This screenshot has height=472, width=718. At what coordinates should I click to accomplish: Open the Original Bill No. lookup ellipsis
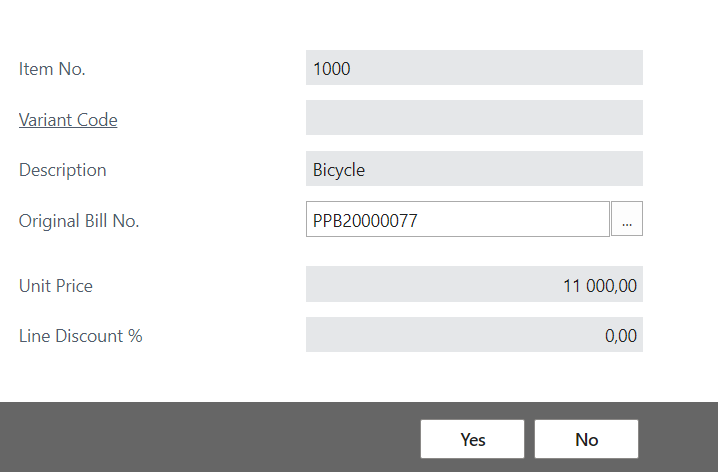[x=627, y=219]
